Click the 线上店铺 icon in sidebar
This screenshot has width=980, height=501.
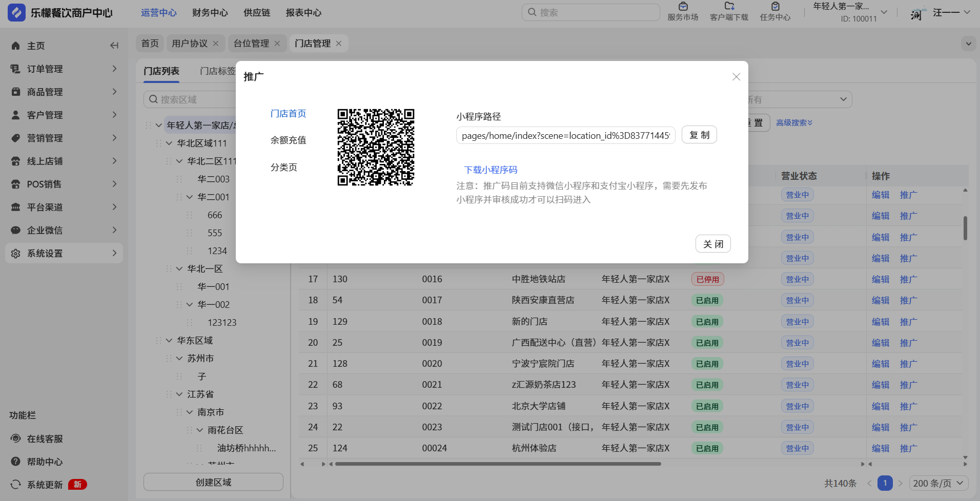tap(16, 161)
